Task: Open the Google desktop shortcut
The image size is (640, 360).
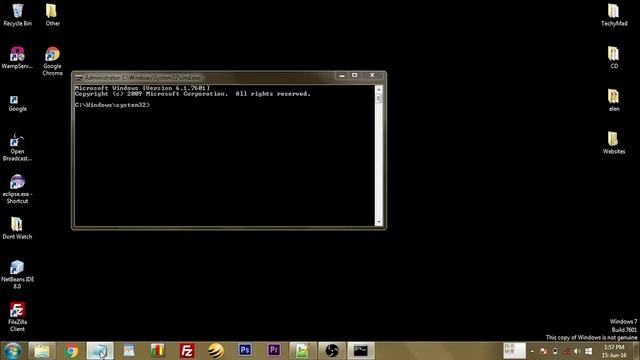Action: pyautogui.click(x=17, y=104)
